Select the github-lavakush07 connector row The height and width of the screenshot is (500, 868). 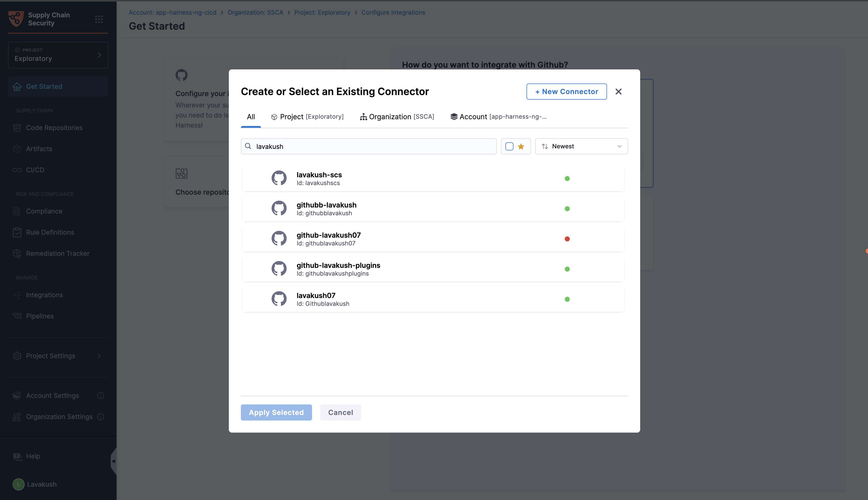(x=433, y=239)
